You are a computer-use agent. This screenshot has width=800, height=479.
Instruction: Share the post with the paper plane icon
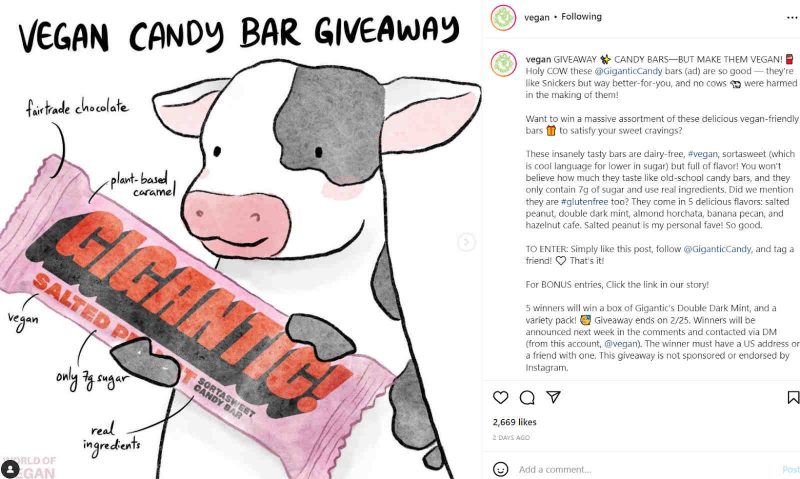[x=554, y=396]
